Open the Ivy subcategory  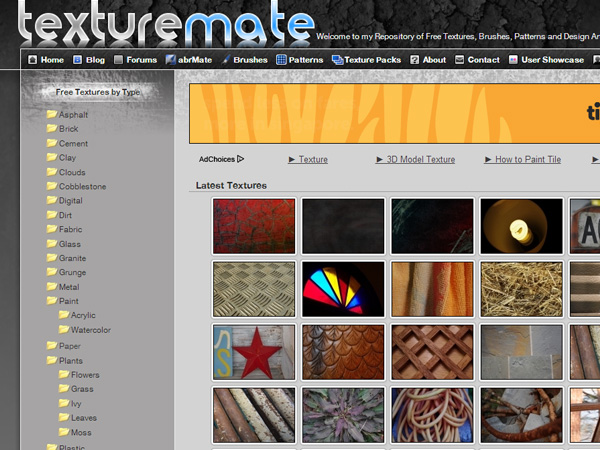76,404
